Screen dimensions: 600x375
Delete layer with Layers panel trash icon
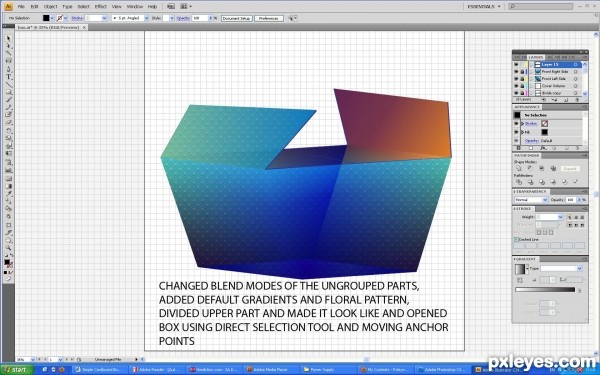578,99
